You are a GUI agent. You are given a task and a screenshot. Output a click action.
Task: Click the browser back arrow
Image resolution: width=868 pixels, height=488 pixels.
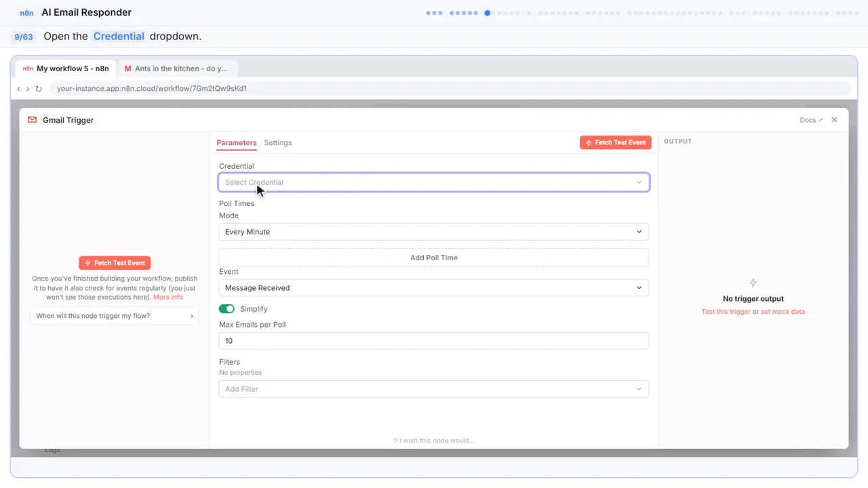pyautogui.click(x=19, y=89)
